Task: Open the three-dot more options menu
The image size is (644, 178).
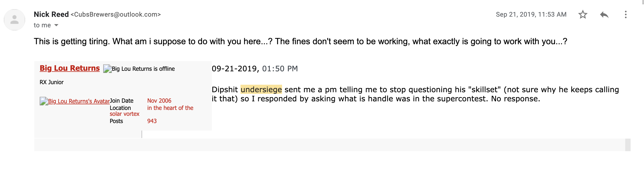Action: [626, 14]
